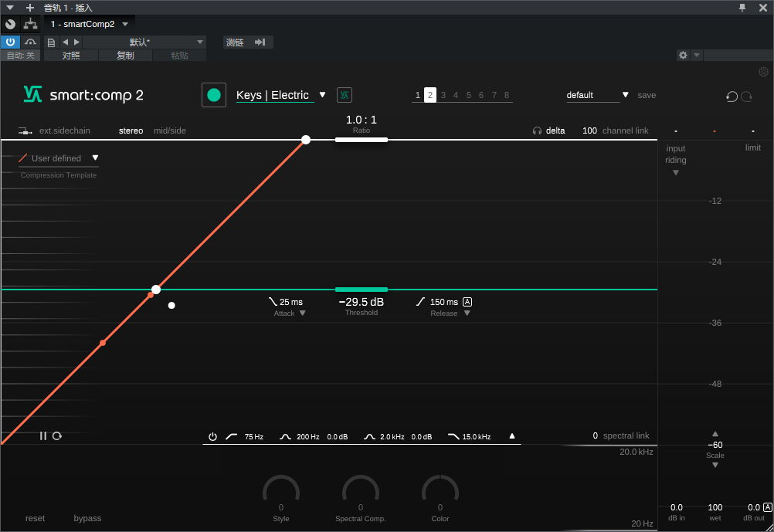Expand the input riding arrow

pyautogui.click(x=676, y=173)
